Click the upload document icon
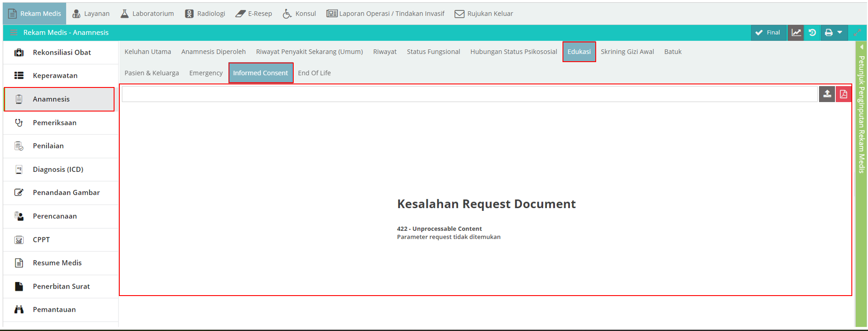The width and height of the screenshot is (868, 331). pos(827,94)
